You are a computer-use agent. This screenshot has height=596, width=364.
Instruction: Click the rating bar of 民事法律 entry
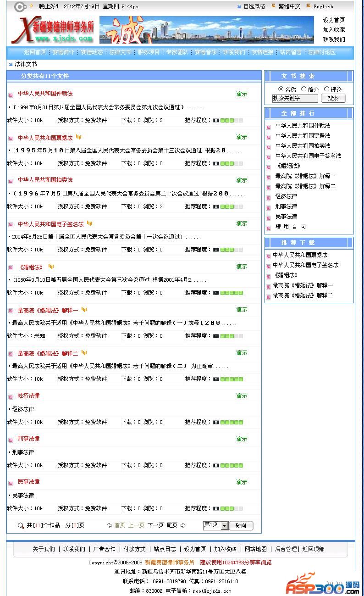228,508
